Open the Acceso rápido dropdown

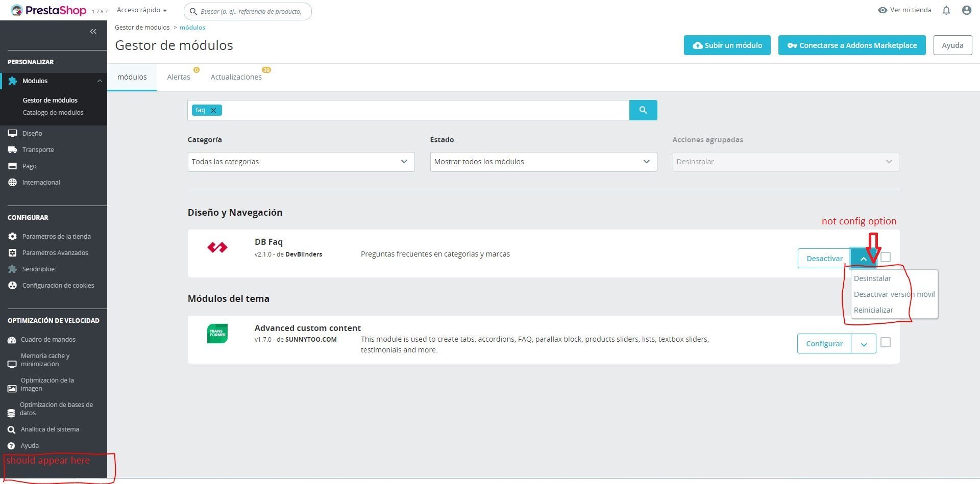click(x=142, y=10)
